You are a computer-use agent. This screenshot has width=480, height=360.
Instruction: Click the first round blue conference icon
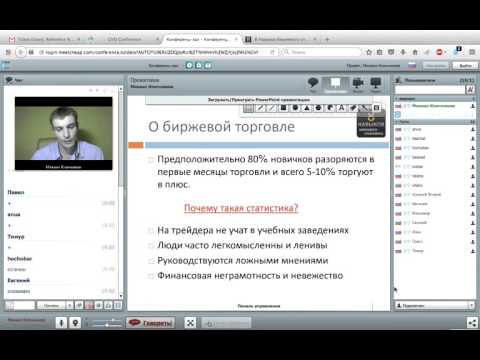click(189, 65)
